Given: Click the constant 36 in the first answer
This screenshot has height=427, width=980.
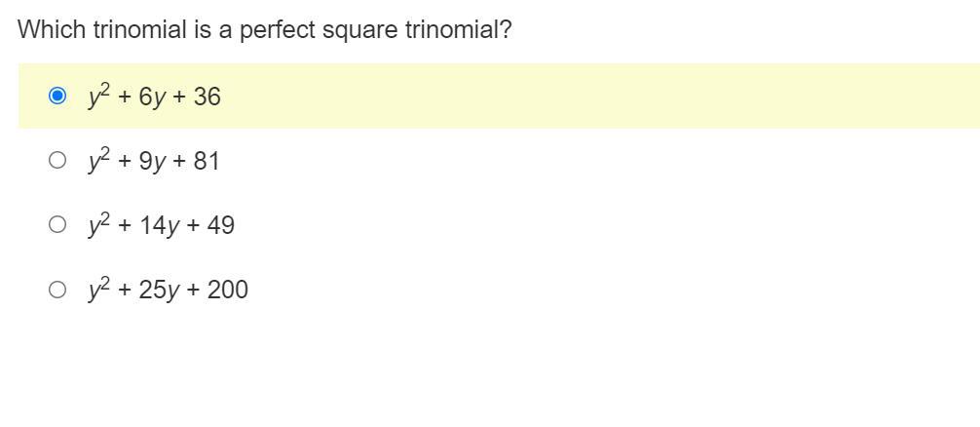Looking at the screenshot, I should (207, 97).
